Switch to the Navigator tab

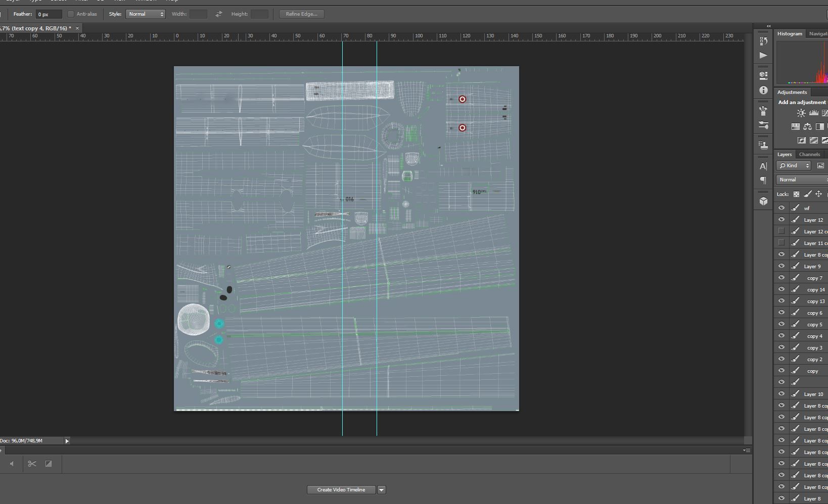click(818, 34)
